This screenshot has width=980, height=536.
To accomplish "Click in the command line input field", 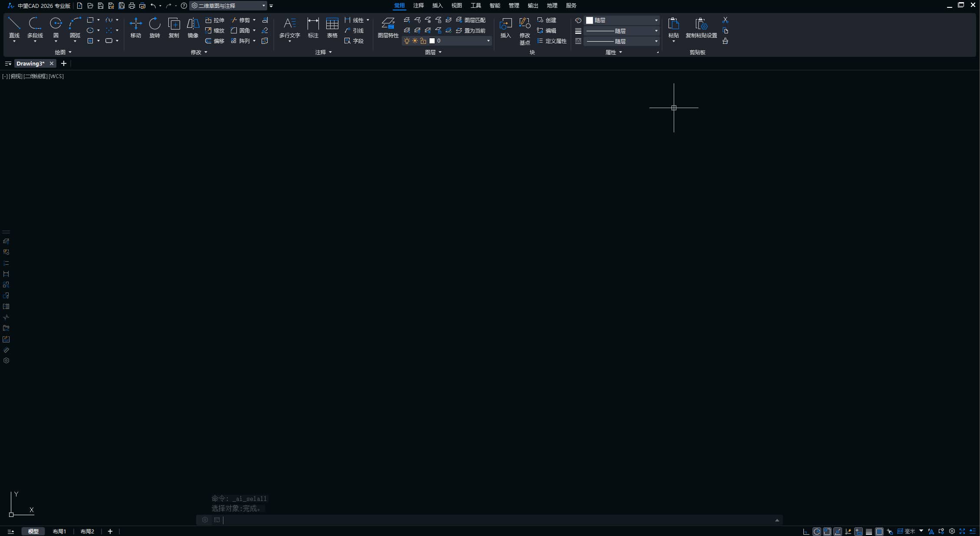I will pos(497,520).
